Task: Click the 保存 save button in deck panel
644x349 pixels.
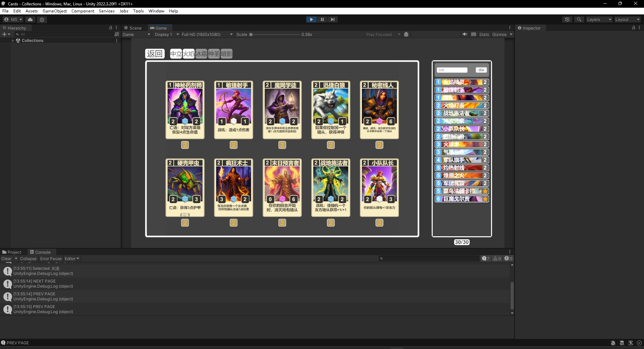Action: click(x=481, y=70)
